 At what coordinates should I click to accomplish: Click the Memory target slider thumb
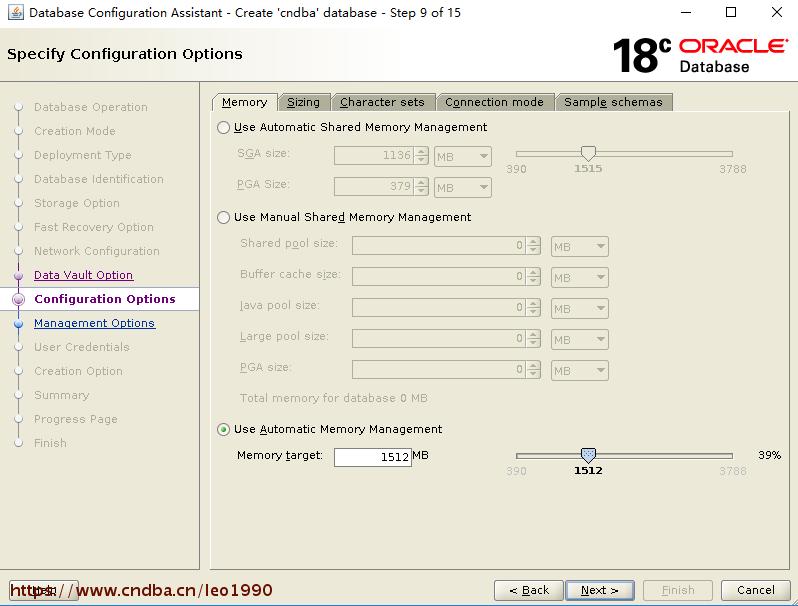pos(588,455)
